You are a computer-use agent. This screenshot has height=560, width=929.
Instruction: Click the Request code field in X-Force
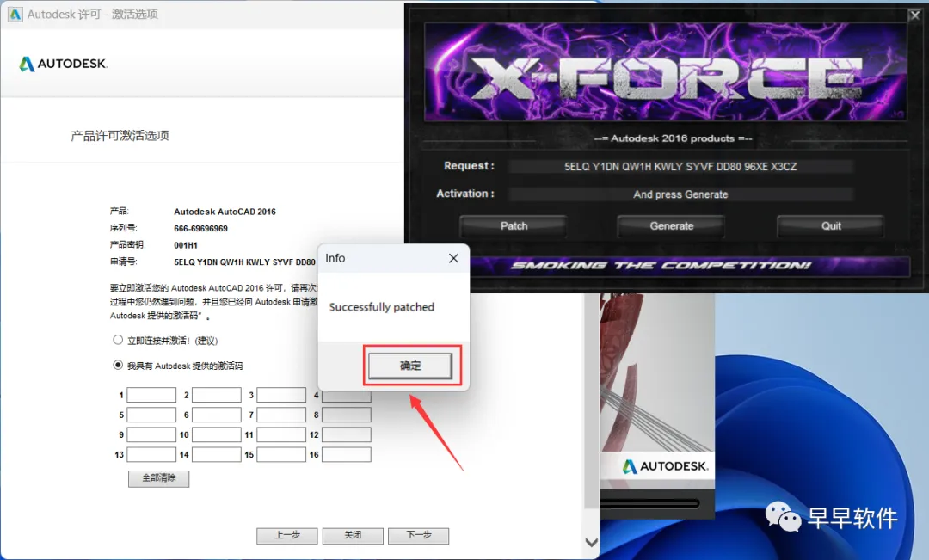680,167
